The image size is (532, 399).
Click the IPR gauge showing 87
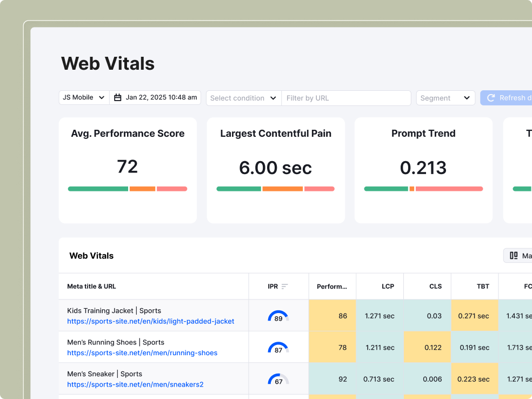pos(278,348)
